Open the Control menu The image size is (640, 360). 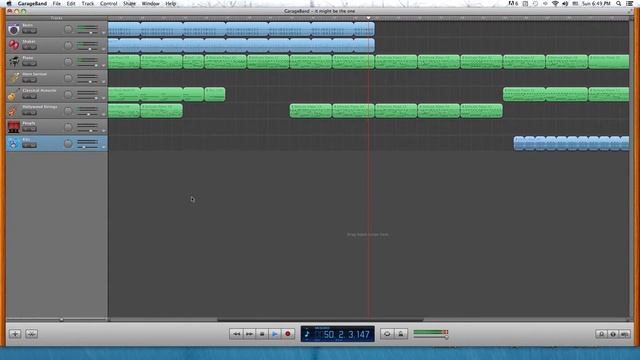coord(109,4)
